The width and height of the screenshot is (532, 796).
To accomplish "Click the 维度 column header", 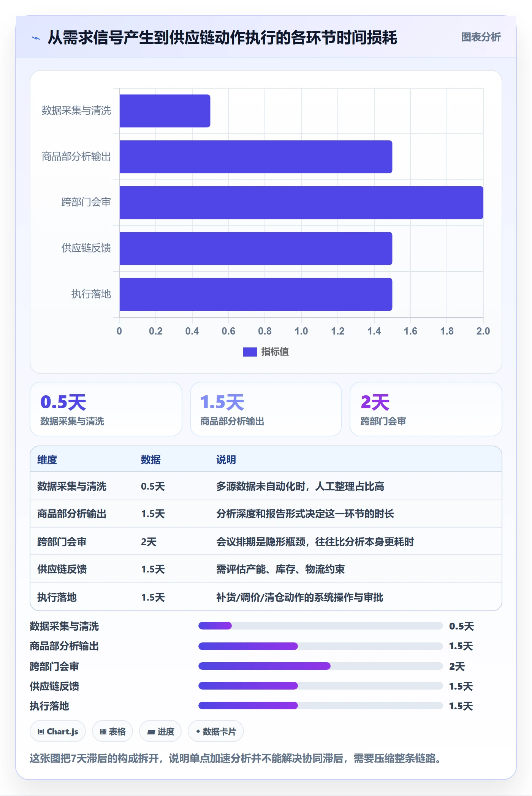I will tap(47, 460).
